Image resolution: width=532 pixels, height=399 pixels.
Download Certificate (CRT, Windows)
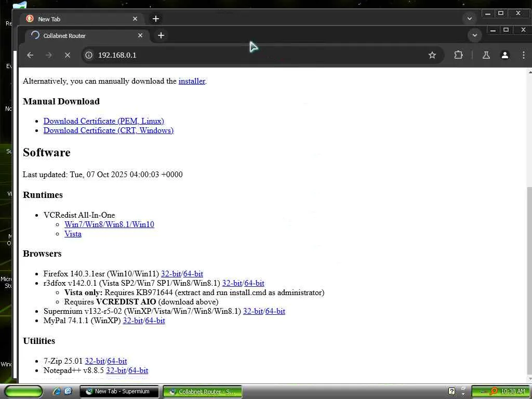[x=108, y=130]
